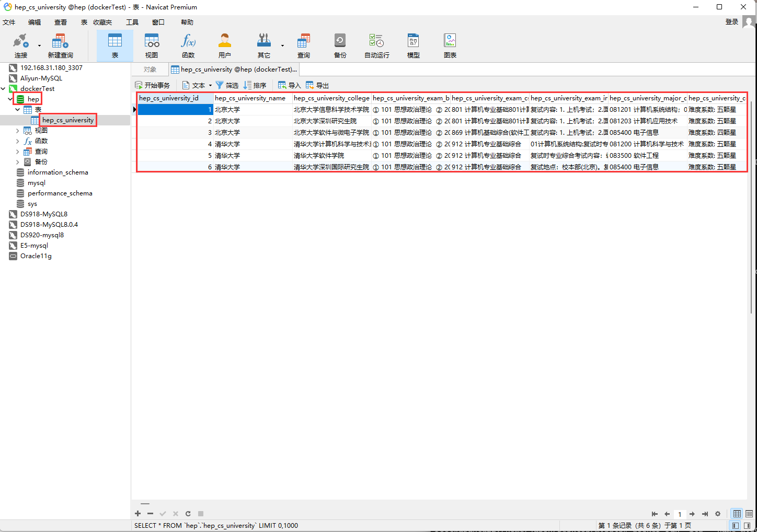Image resolution: width=757 pixels, height=532 pixels.
Task: Switch to form view in status bar
Action: 749,514
